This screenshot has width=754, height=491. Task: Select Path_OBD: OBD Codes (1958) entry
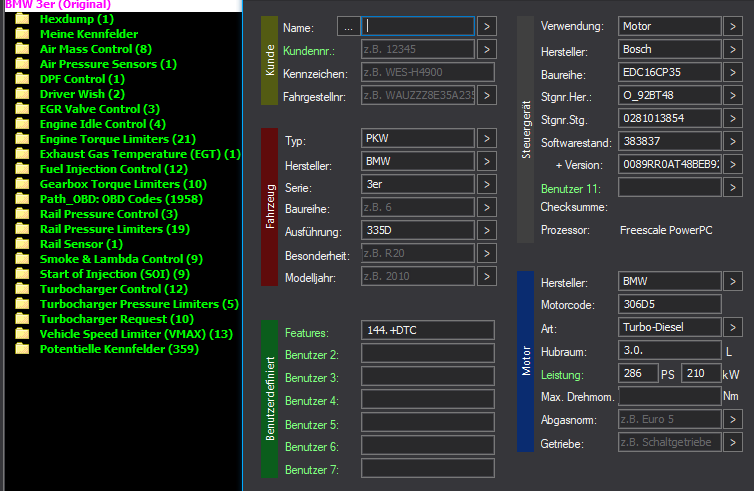[x=121, y=199]
